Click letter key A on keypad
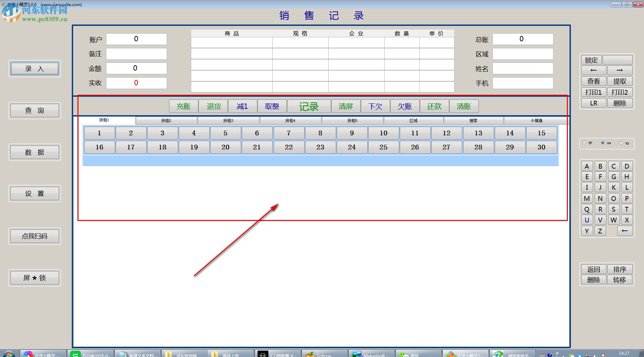This screenshot has height=357, width=644. 587,166
